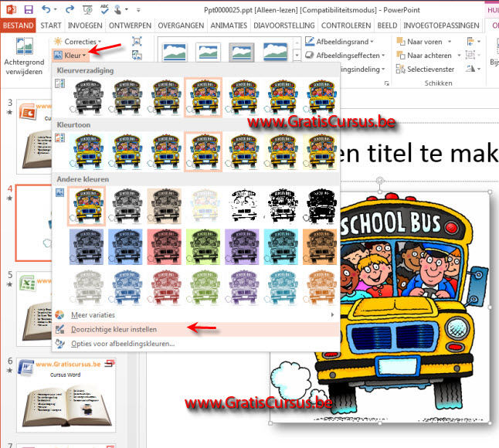
Task: Click the Selectievenster button label
Action: 430,69
